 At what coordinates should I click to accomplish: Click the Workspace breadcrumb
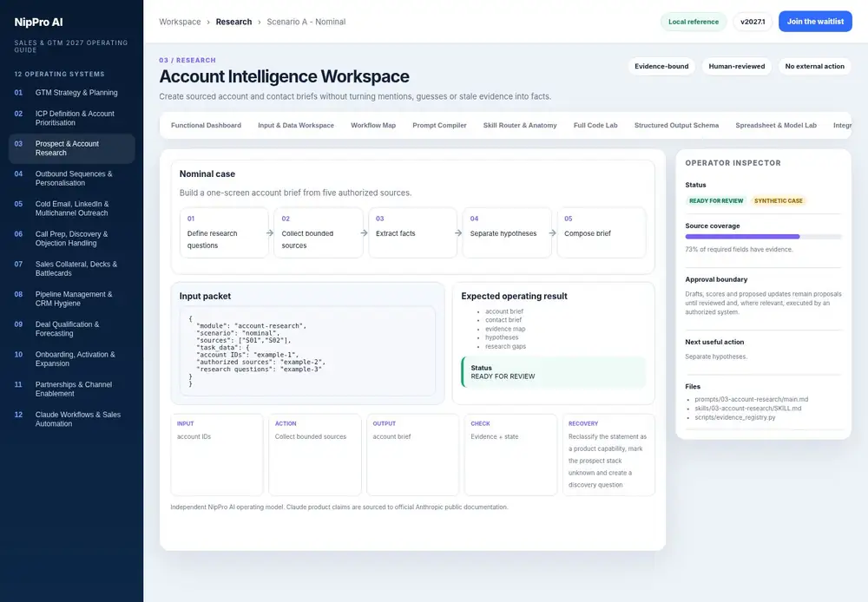coord(180,22)
